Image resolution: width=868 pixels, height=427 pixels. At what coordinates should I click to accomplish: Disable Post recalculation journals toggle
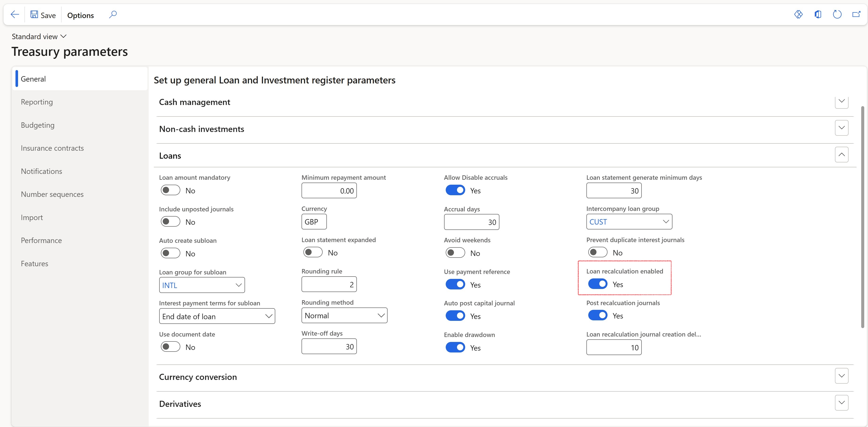[598, 315]
